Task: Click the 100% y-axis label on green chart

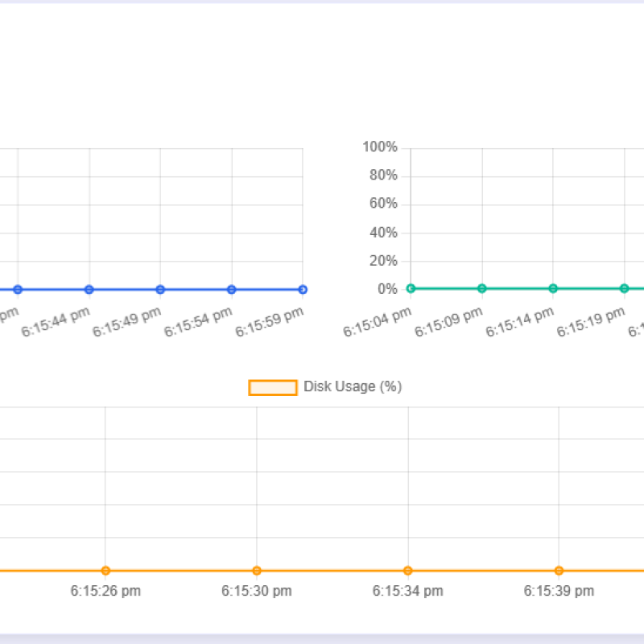Action: 380,147
